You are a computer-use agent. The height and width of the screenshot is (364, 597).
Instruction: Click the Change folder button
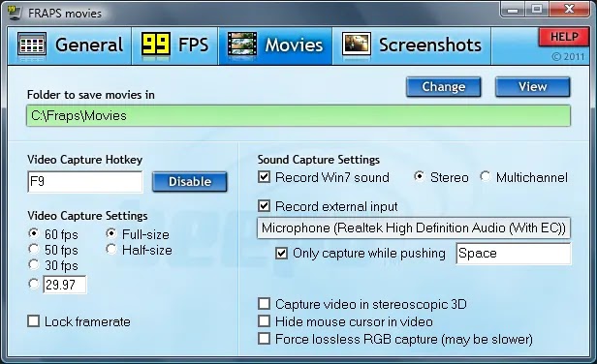click(x=444, y=87)
